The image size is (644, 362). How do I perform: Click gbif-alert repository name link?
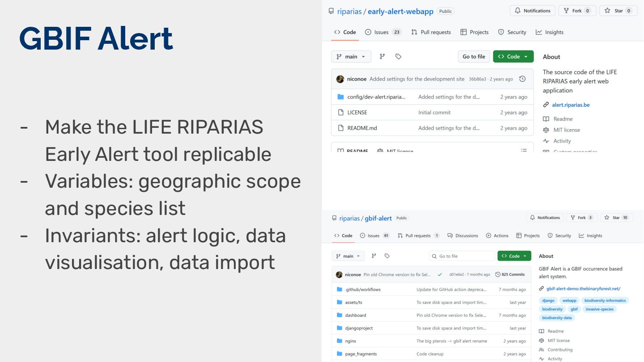click(x=378, y=219)
